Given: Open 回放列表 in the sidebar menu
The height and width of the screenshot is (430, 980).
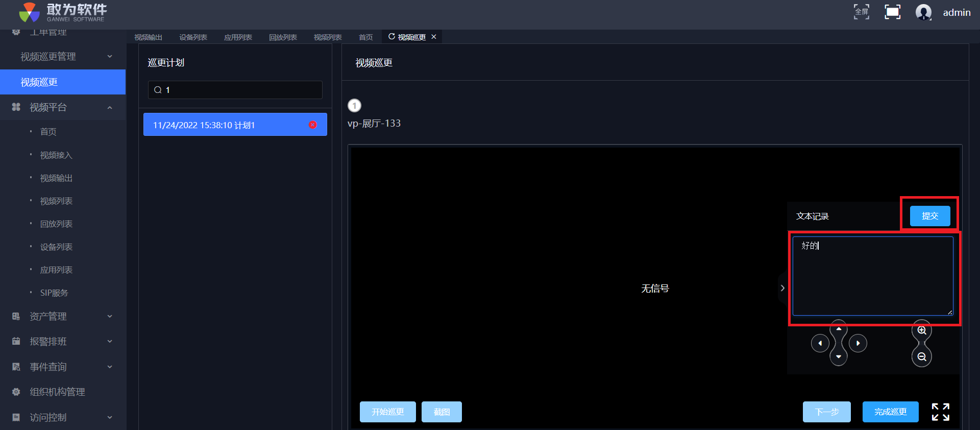Looking at the screenshot, I should pos(57,224).
